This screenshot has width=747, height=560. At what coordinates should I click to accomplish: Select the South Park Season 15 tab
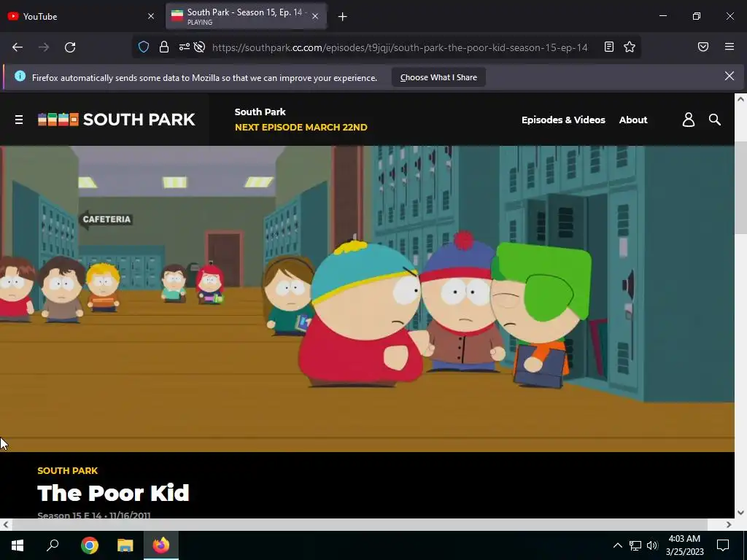pos(246,16)
